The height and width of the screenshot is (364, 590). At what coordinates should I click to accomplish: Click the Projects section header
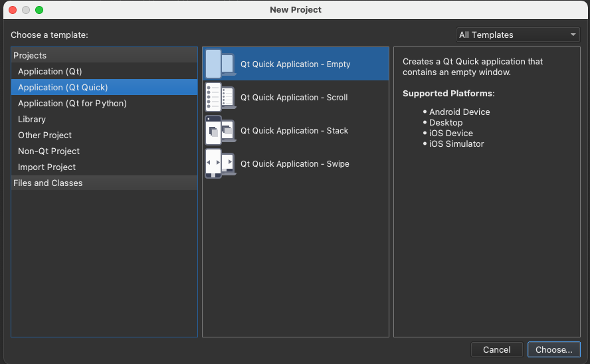click(30, 56)
